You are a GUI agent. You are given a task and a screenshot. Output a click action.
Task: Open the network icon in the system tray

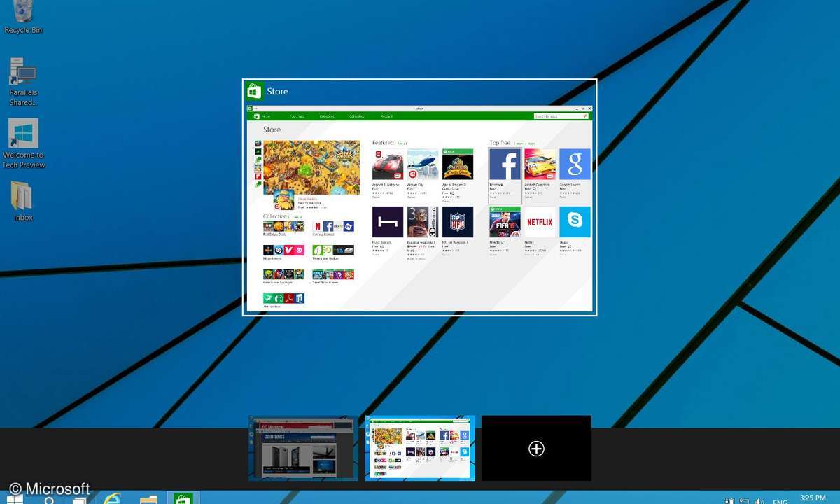(744, 500)
